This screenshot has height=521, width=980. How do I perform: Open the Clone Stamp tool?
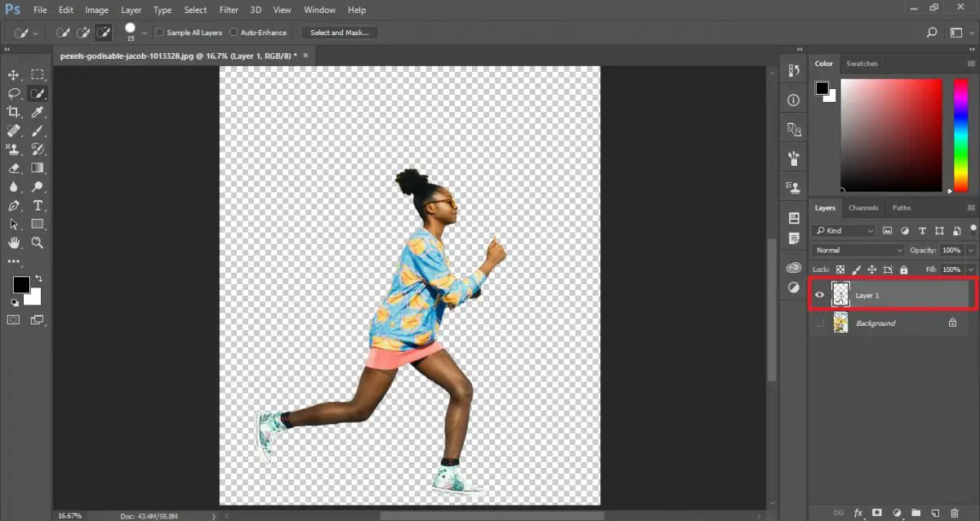(13, 149)
